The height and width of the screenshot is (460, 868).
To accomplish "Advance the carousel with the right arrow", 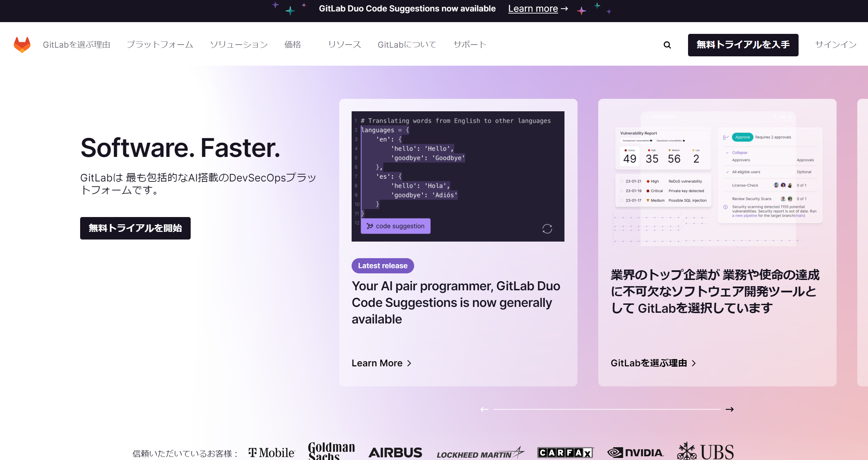I will 730,409.
